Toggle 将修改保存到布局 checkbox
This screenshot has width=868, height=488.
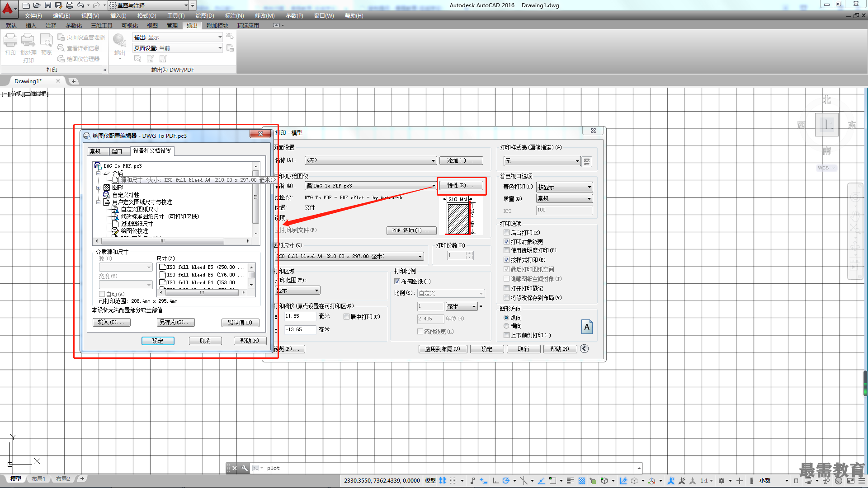point(507,298)
